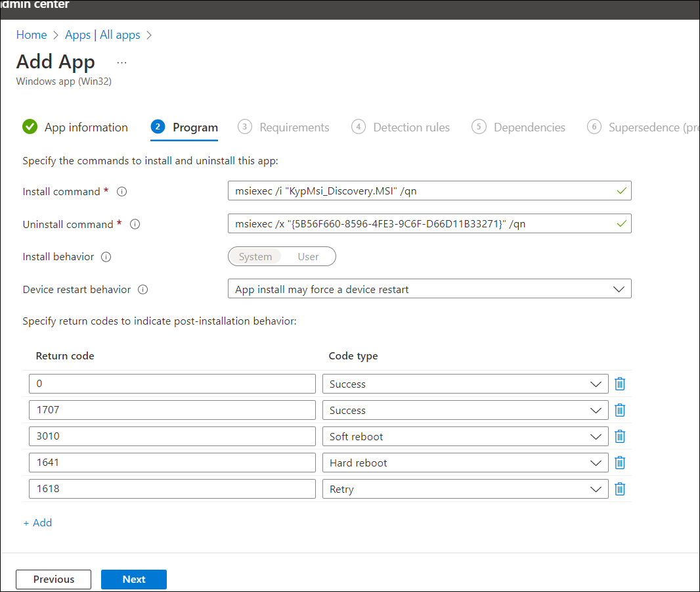Delete the return code 1707 row
The image size is (700, 592).
619,410
